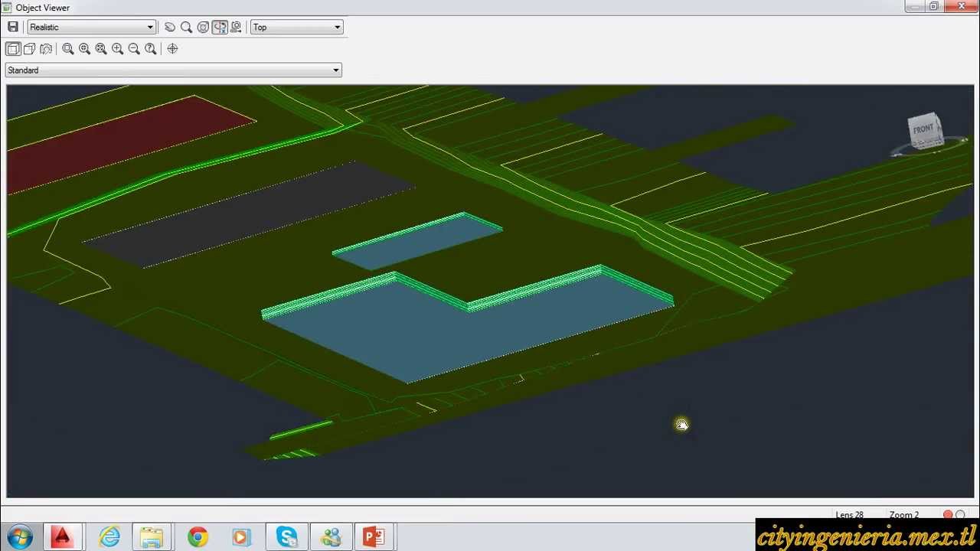
Task: Click the camera swivel view icon
Action: [47, 48]
